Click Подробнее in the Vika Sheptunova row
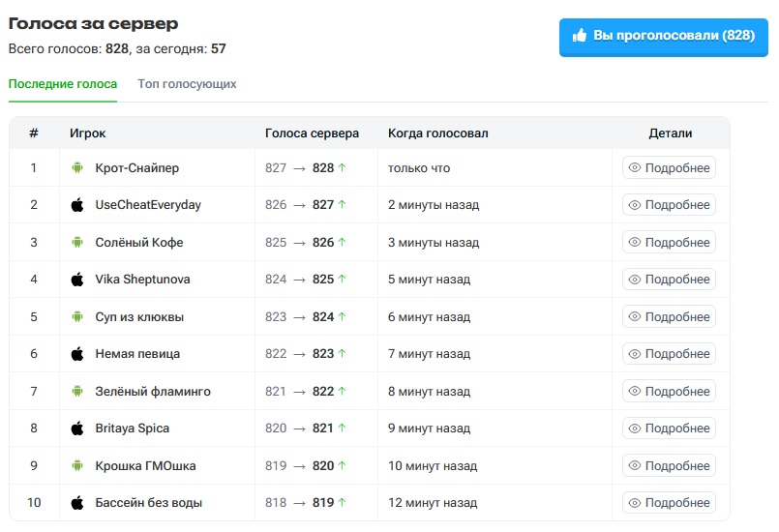Image resolution: width=779 pixels, height=532 pixels. pos(669,280)
